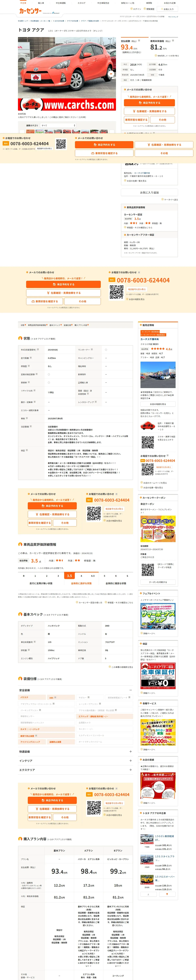Click help icon beside 走行距離 row label
This screenshot has height=980, width=196.
click(x=31, y=358)
